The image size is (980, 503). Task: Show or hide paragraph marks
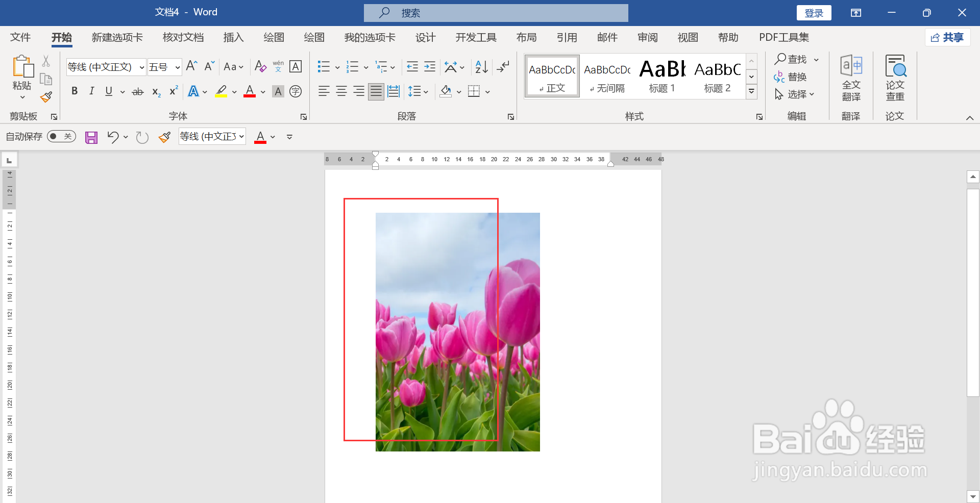[503, 66]
